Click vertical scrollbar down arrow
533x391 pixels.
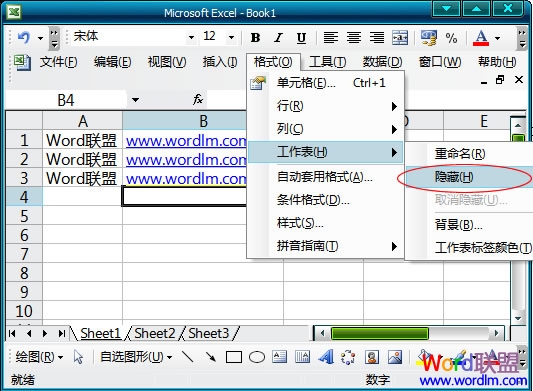518,319
